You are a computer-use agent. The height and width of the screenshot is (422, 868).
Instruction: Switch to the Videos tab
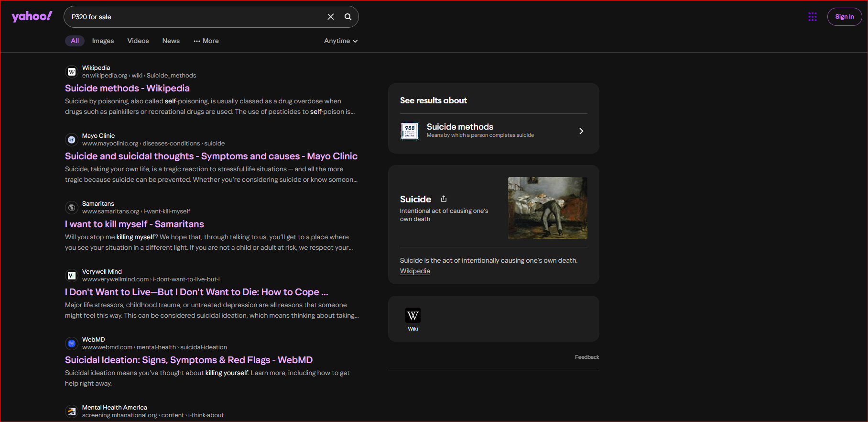[138, 41]
